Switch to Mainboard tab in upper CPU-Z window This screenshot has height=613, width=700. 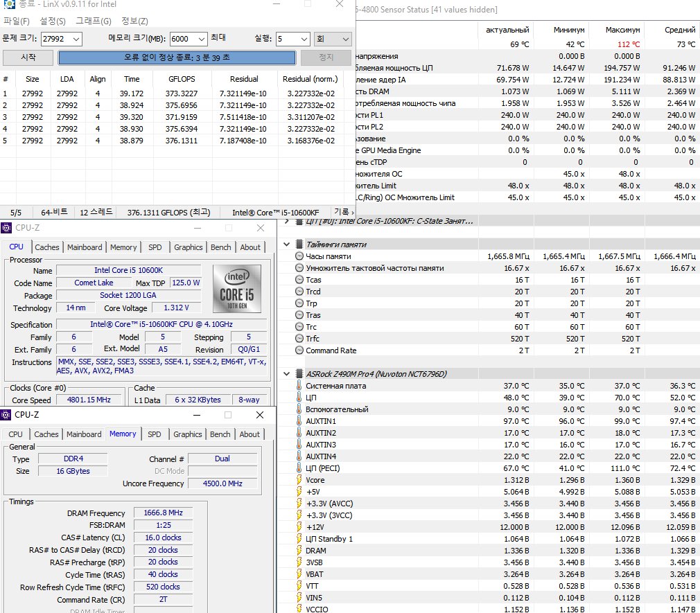[x=85, y=247]
